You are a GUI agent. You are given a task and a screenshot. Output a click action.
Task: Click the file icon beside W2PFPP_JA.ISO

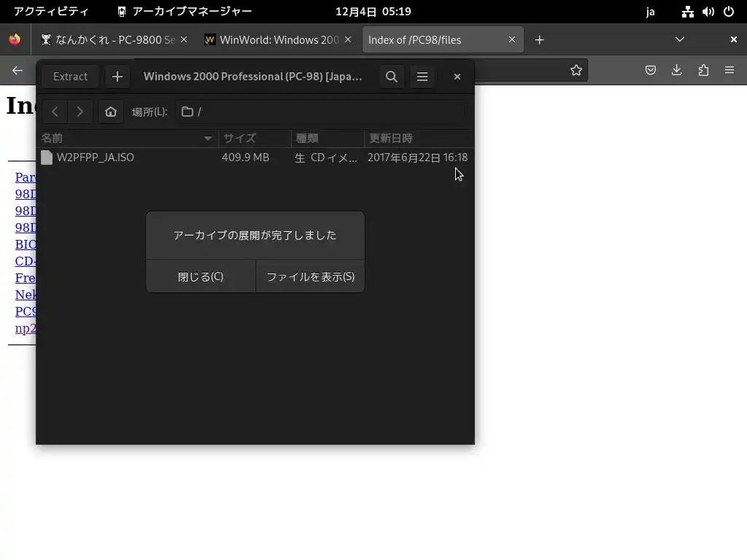point(47,157)
